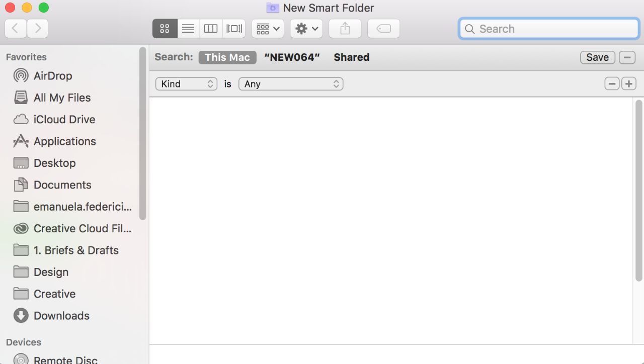Switch to Cover Flow view
The width and height of the screenshot is (644, 364).
234,29
